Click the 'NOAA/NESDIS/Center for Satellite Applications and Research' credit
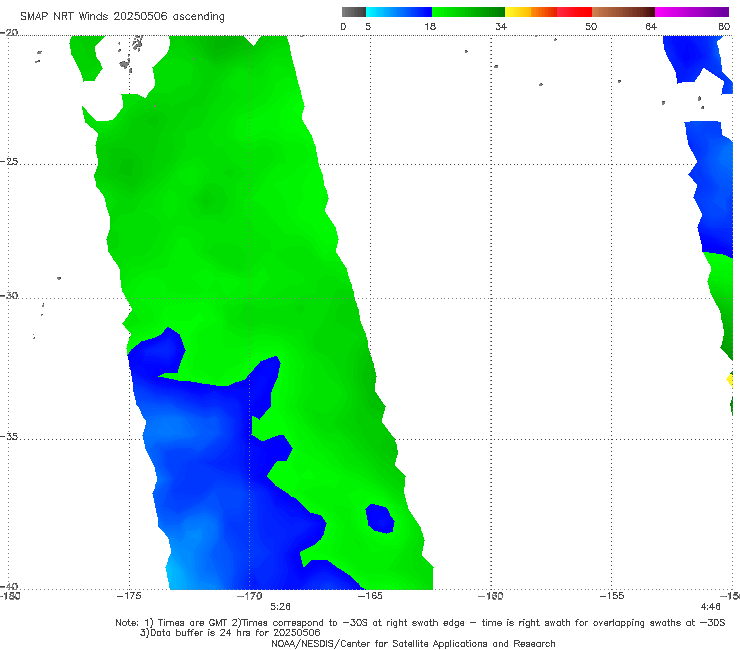The height and width of the screenshot is (650, 740). (413, 643)
